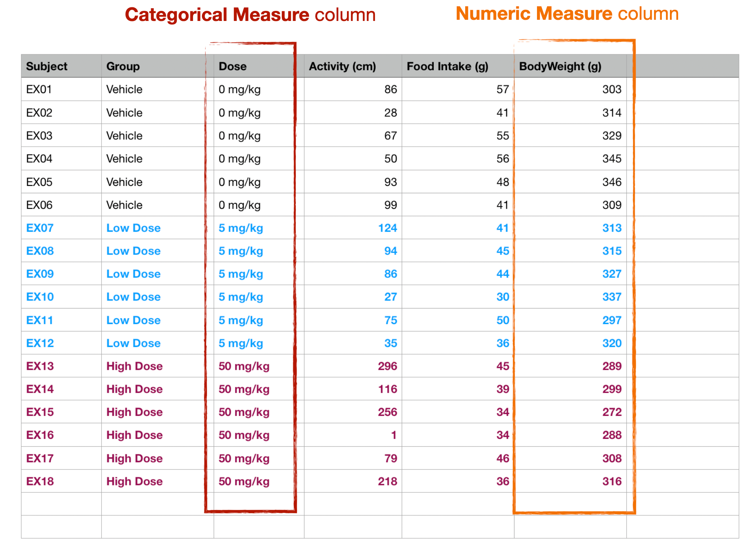The height and width of the screenshot is (544, 756).
Task: Select subject cell EX09
Action: click(61, 274)
